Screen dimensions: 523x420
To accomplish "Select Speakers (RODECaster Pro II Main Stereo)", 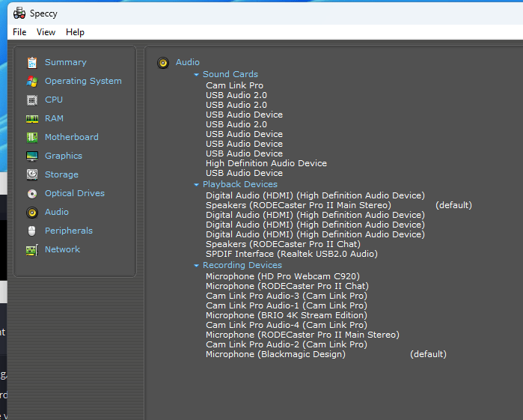I will click(x=299, y=205).
